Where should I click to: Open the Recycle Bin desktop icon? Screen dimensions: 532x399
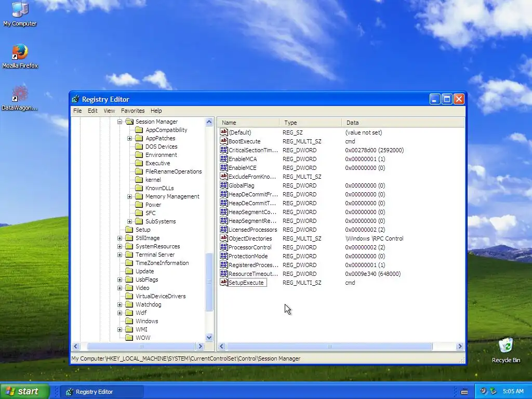[506, 350]
